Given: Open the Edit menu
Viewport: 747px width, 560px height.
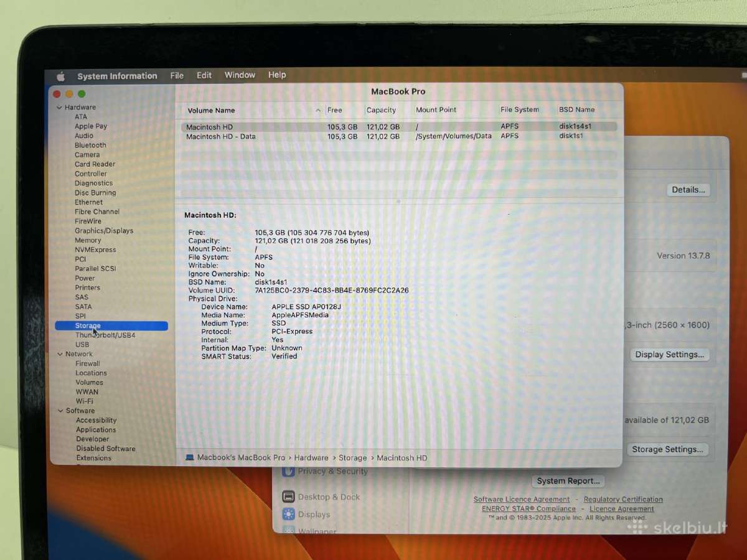Looking at the screenshot, I should [x=204, y=75].
